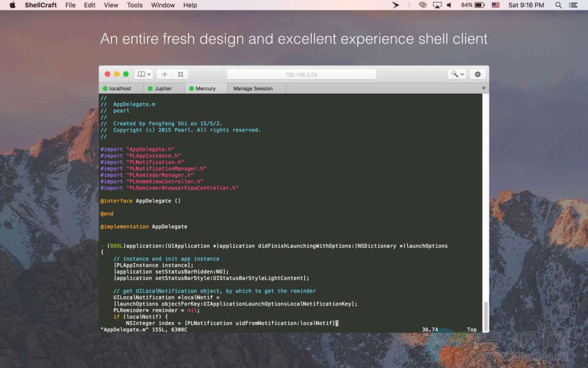The height and width of the screenshot is (368, 588).
Task: Add a new tab with the small plus
Action: 484,88
